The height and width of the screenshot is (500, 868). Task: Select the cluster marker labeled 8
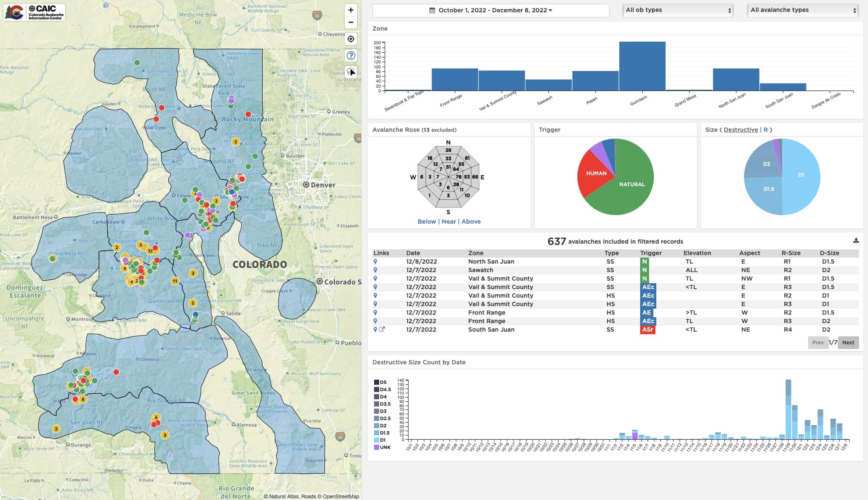coord(83,399)
